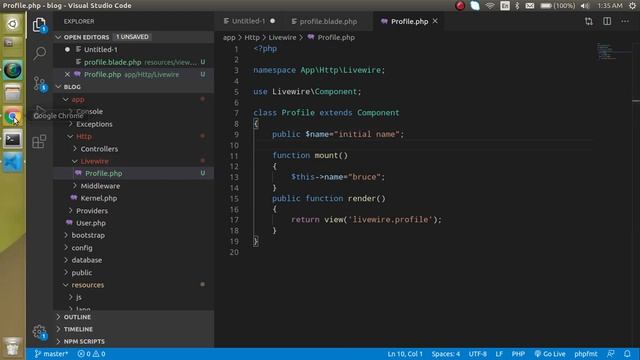Open Profile.php in the Livewire folder tree
Viewport: 640px width, 360px height.
133,173
